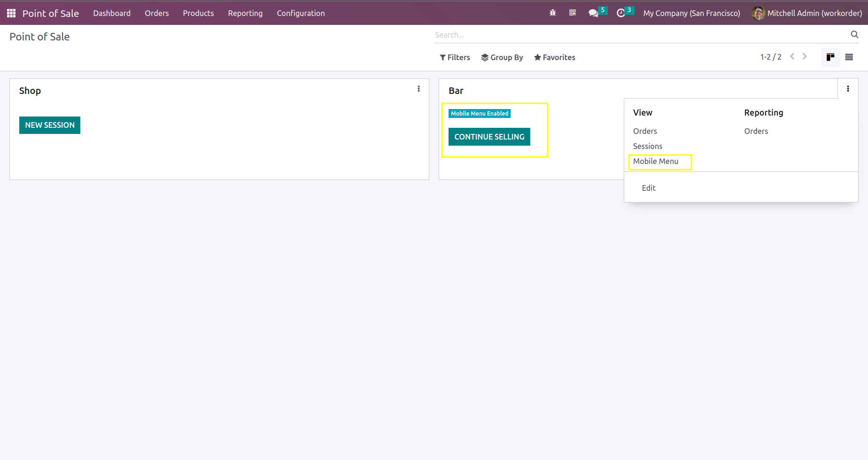Select Orders under Reporting section
Screen dimensions: 868x460
pos(756,131)
